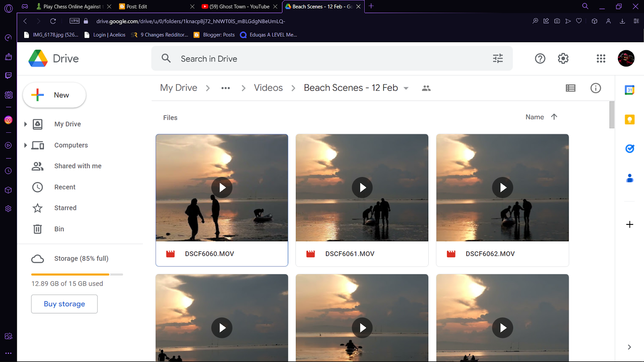Select the DSCF6061.MOV video thumbnail
This screenshot has height=362, width=644.
[362, 188]
